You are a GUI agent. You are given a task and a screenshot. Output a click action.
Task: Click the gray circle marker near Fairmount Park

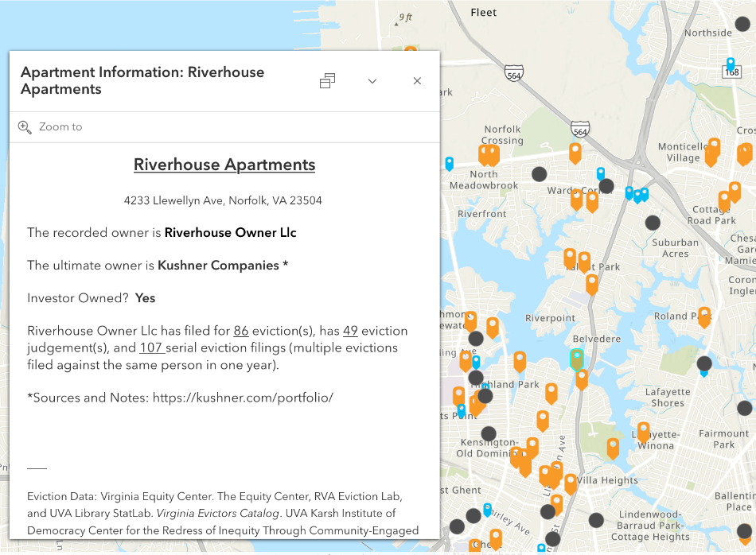(x=744, y=408)
